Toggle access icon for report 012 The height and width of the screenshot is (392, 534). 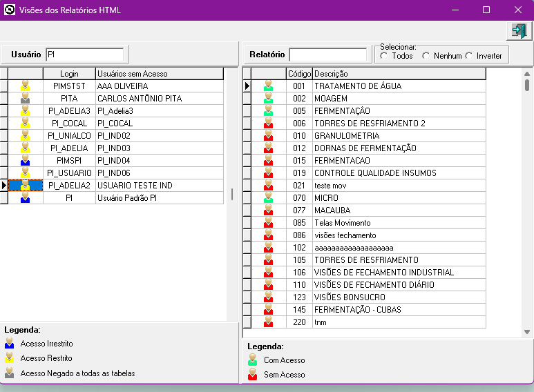pos(268,148)
